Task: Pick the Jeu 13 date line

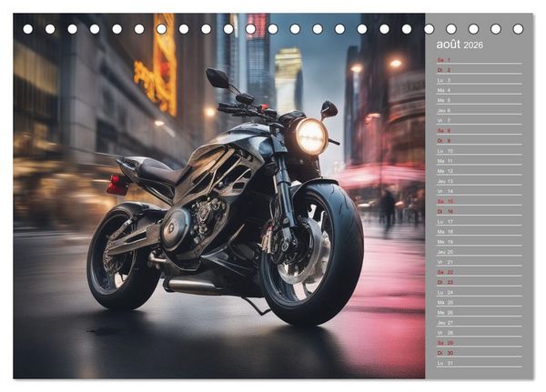Action: pos(480,181)
